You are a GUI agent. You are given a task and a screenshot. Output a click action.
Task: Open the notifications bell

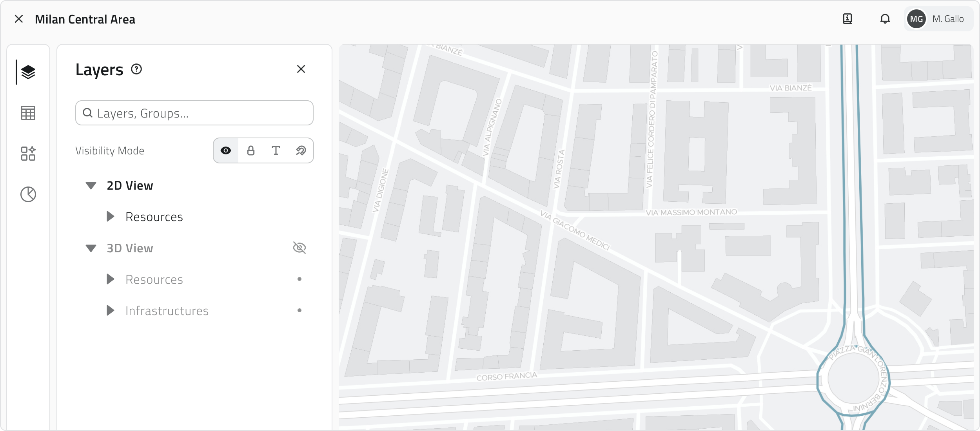tap(885, 19)
